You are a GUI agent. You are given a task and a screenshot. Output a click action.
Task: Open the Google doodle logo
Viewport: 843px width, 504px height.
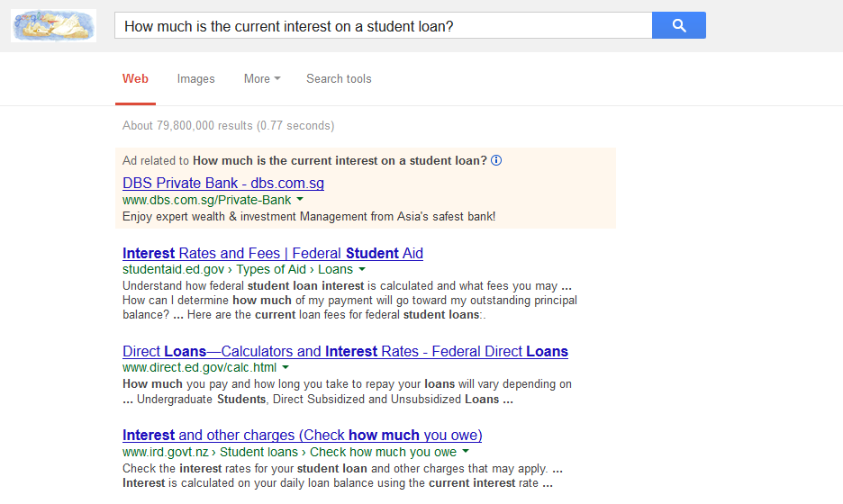point(53,26)
